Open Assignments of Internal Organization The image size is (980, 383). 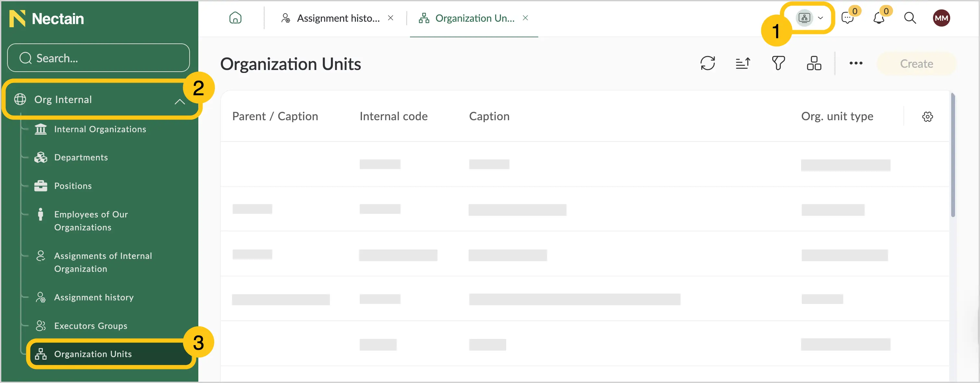click(x=103, y=262)
